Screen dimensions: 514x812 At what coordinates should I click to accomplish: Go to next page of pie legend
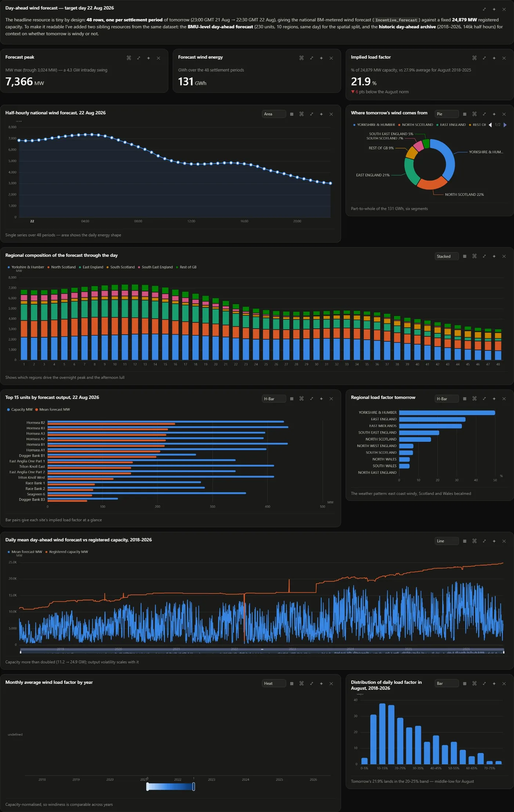click(505, 125)
